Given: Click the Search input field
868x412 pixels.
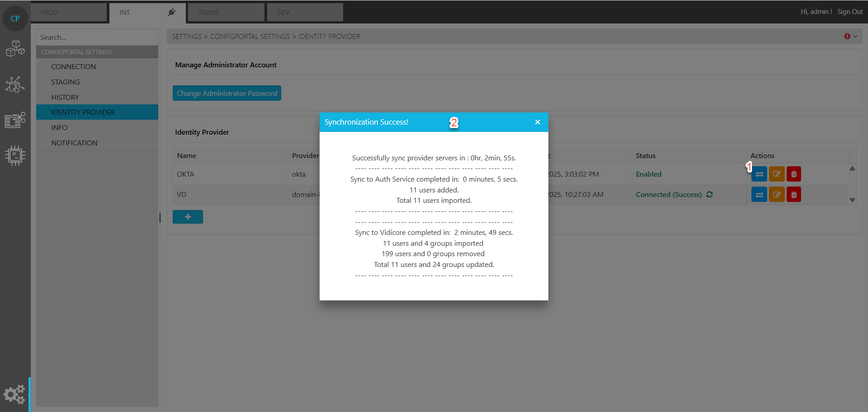Looking at the screenshot, I should pos(97,37).
